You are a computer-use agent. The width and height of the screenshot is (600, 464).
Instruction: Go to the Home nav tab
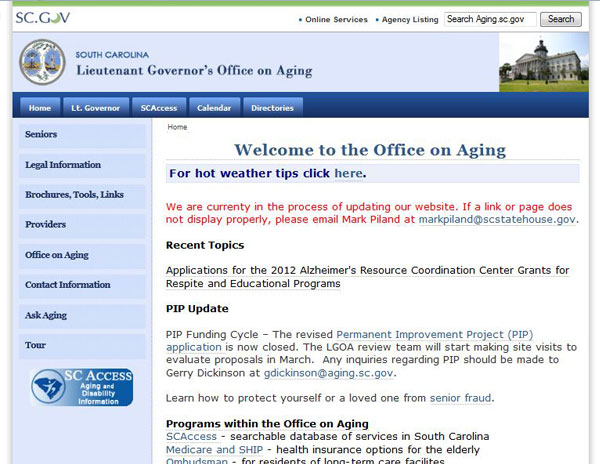coord(40,107)
